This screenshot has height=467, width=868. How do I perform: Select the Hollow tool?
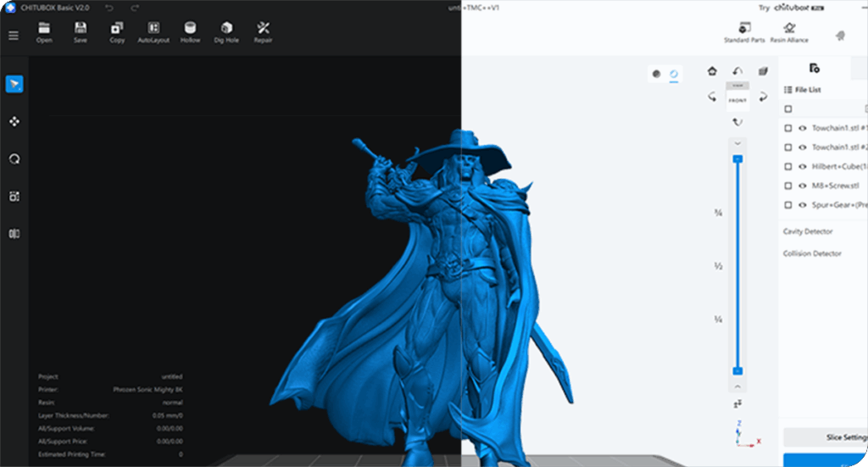coord(190,28)
